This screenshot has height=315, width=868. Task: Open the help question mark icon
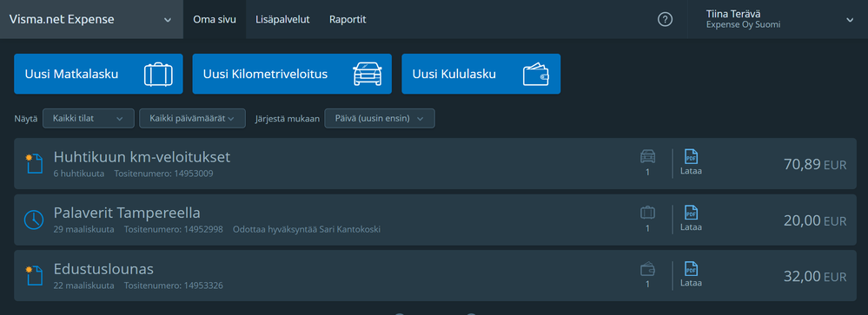(665, 19)
